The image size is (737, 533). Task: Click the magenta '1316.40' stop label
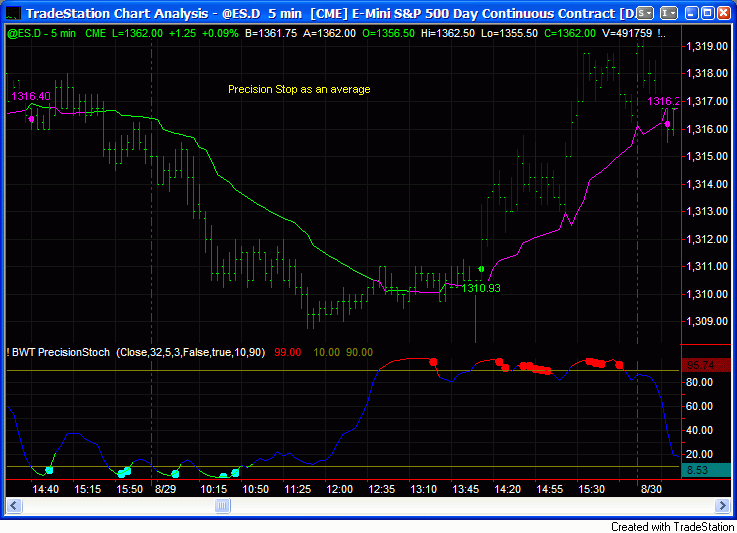(31, 96)
